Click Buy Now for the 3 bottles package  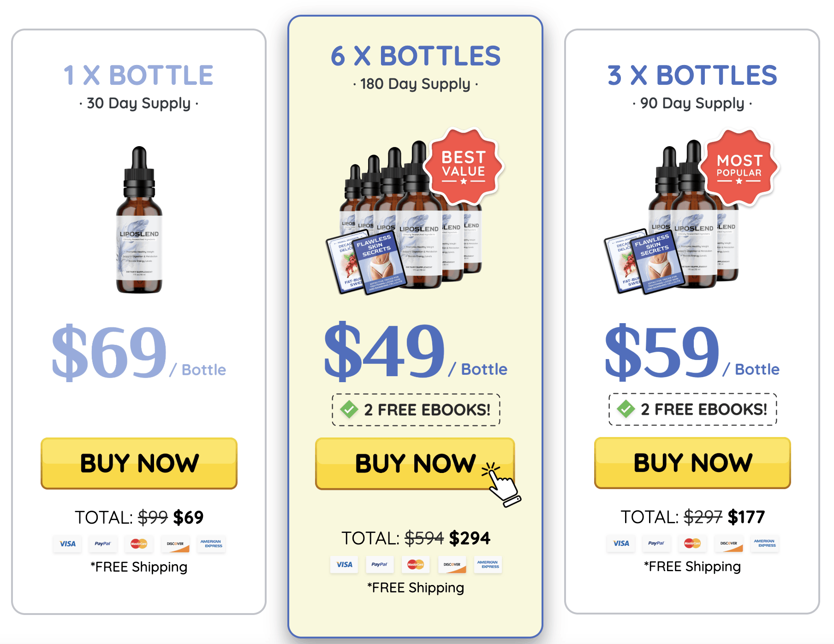[x=692, y=463]
